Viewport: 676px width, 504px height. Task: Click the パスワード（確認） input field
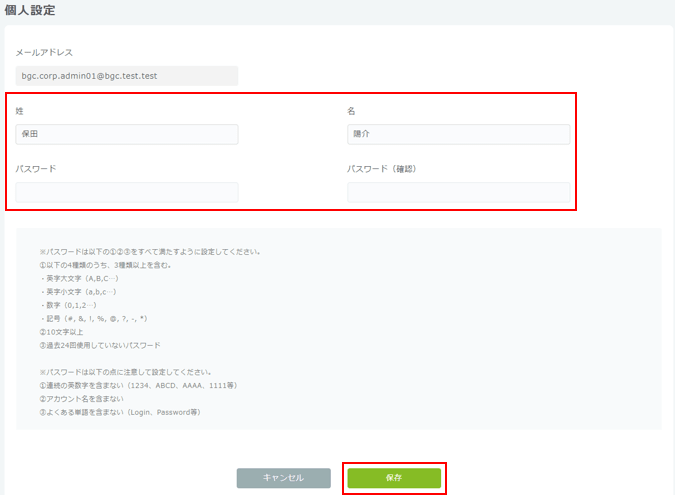click(459, 192)
